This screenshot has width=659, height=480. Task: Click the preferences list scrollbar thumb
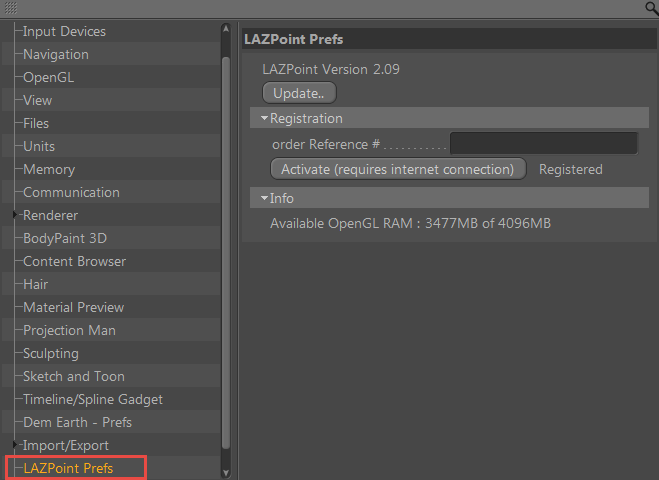[x=226, y=252]
